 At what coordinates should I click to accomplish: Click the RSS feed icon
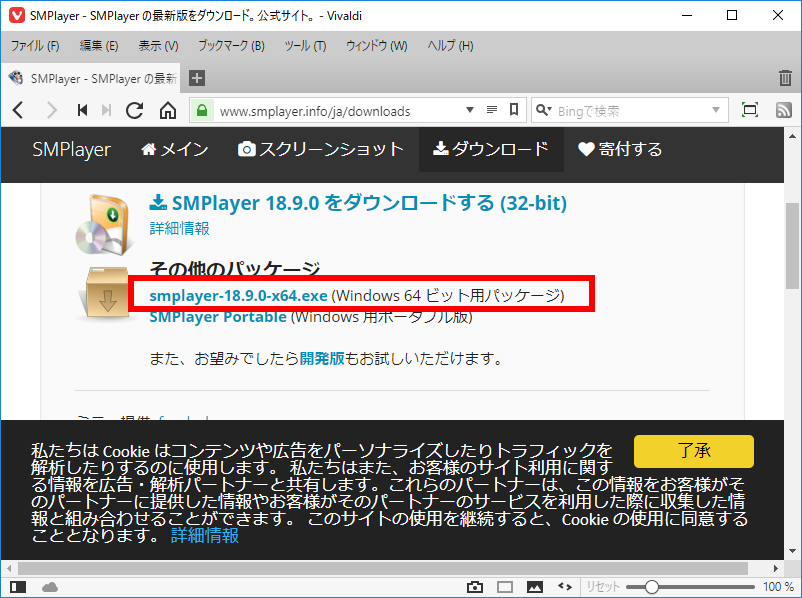point(784,110)
